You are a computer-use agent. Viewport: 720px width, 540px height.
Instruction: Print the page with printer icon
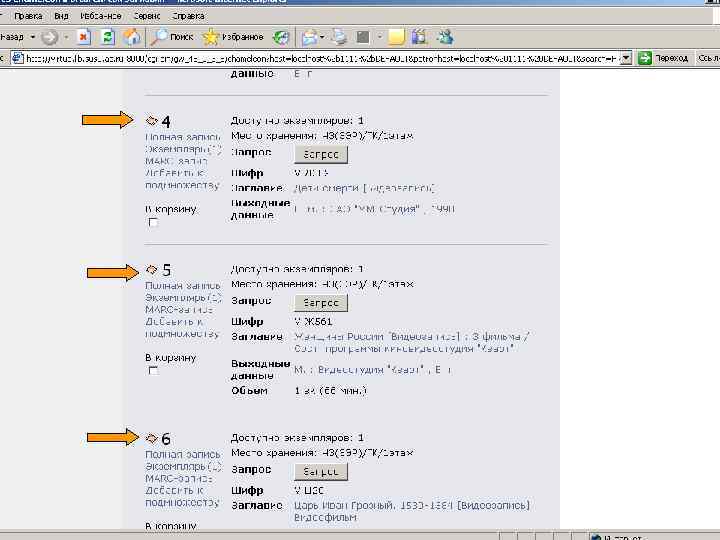[340, 37]
